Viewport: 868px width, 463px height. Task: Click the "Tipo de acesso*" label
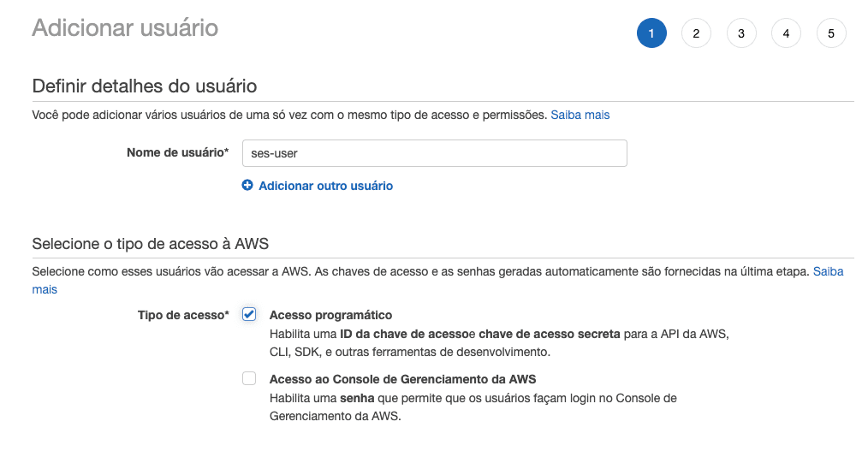click(183, 315)
